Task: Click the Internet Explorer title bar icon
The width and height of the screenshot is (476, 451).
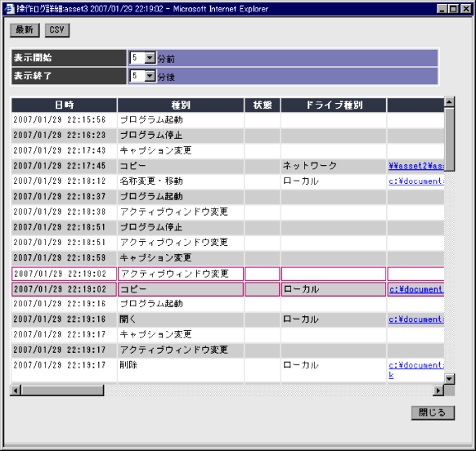Action: tap(10, 9)
